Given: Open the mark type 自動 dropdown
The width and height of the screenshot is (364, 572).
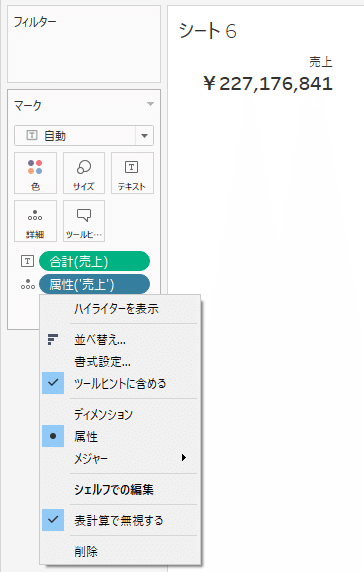Looking at the screenshot, I should coord(84,136).
